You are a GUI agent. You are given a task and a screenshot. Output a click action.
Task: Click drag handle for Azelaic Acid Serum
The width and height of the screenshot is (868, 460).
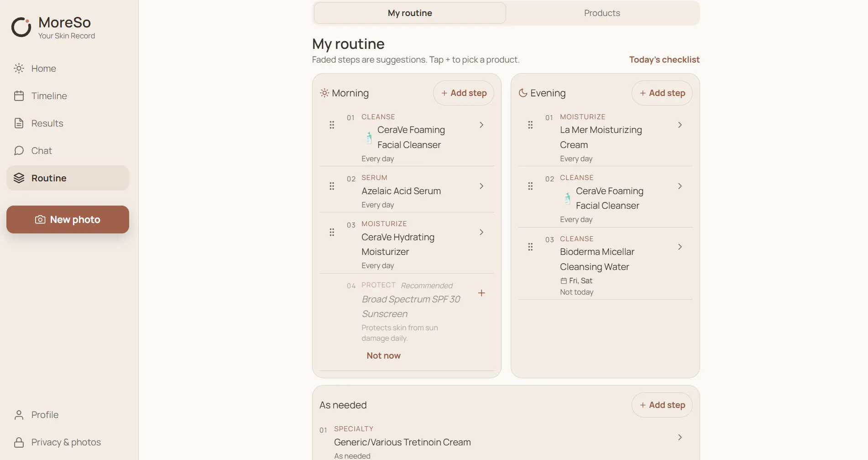(332, 186)
